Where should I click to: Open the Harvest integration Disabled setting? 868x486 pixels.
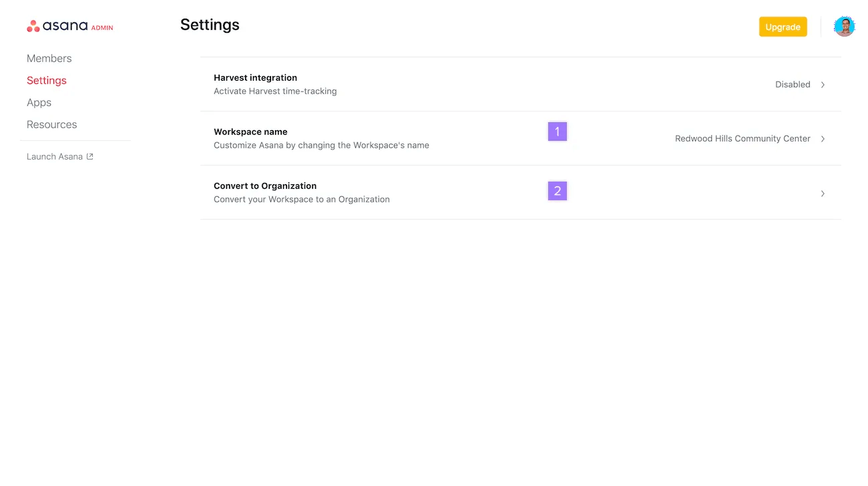pos(793,84)
